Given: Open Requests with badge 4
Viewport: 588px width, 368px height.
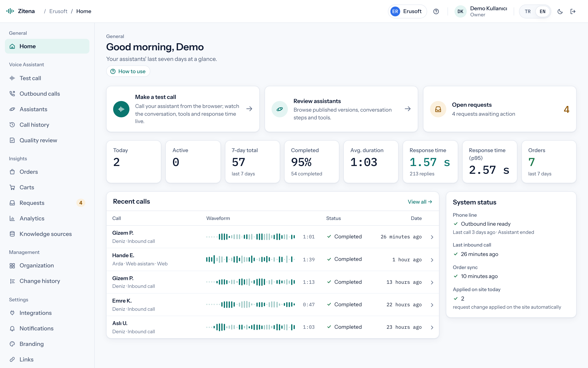Looking at the screenshot, I should pos(47,203).
